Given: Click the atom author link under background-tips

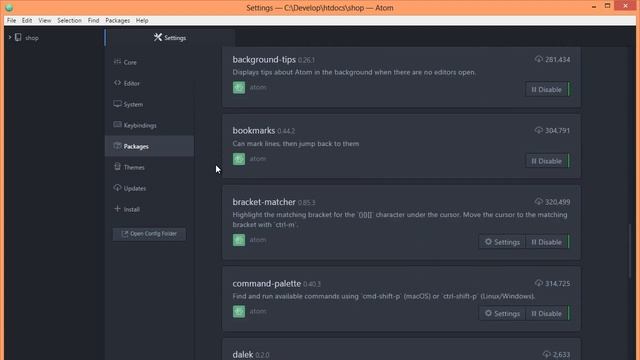Looking at the screenshot, I should (258, 87).
